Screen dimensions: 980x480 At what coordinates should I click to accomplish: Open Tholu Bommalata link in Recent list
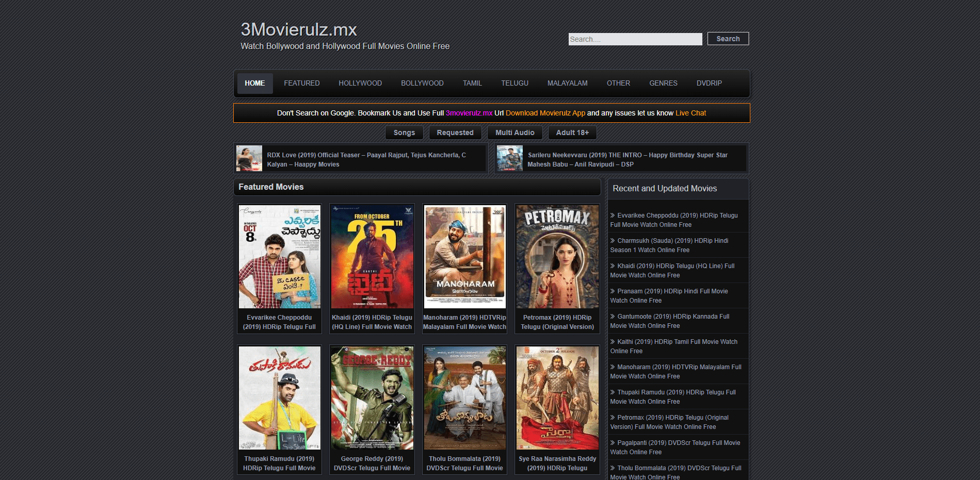coord(676,473)
